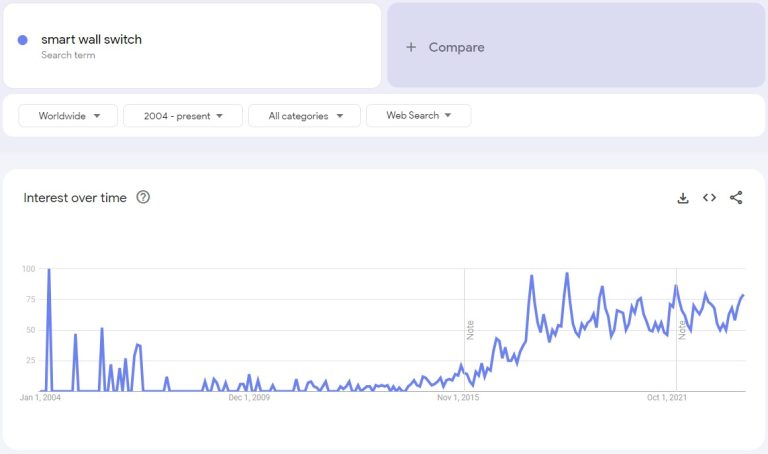Download the interest over time data
Viewport: 768px width, 454px height.
(683, 198)
